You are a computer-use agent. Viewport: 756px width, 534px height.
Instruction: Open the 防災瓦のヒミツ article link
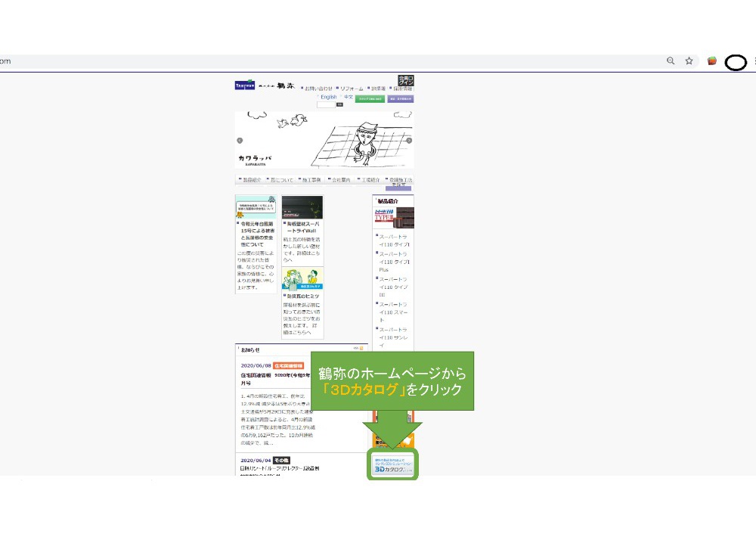303,296
